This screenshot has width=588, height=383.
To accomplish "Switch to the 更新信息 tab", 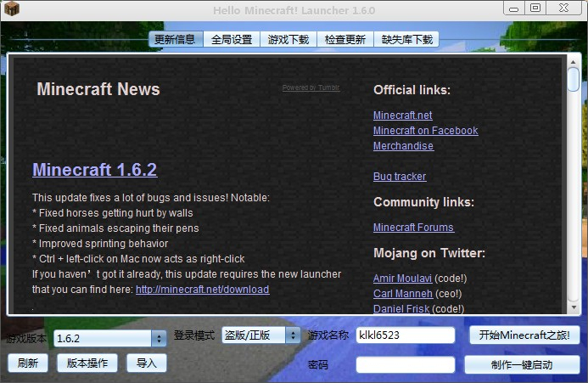I will point(176,39).
